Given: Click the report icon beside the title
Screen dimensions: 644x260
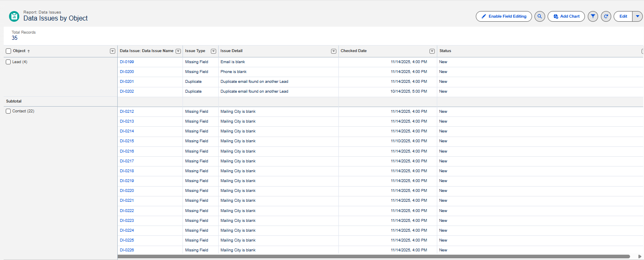Looking at the screenshot, I should tap(14, 16).
